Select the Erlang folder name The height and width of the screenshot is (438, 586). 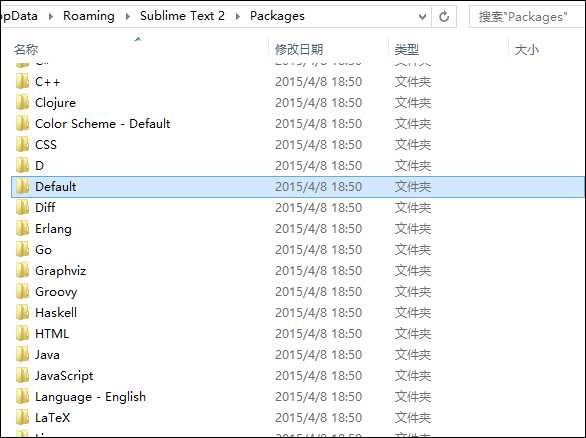point(53,229)
